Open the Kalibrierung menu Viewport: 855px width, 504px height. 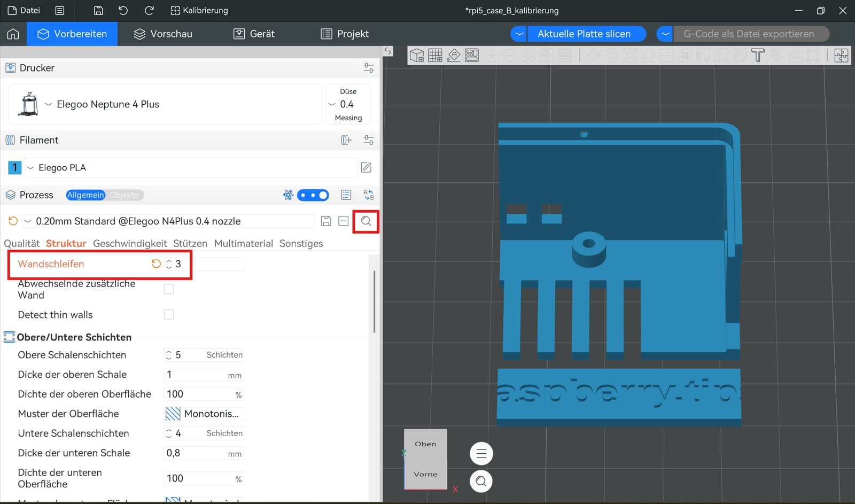point(199,10)
